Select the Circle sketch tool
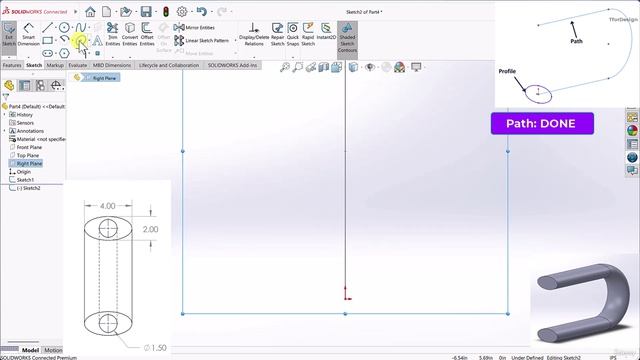This screenshot has height=360, width=640. (64, 28)
